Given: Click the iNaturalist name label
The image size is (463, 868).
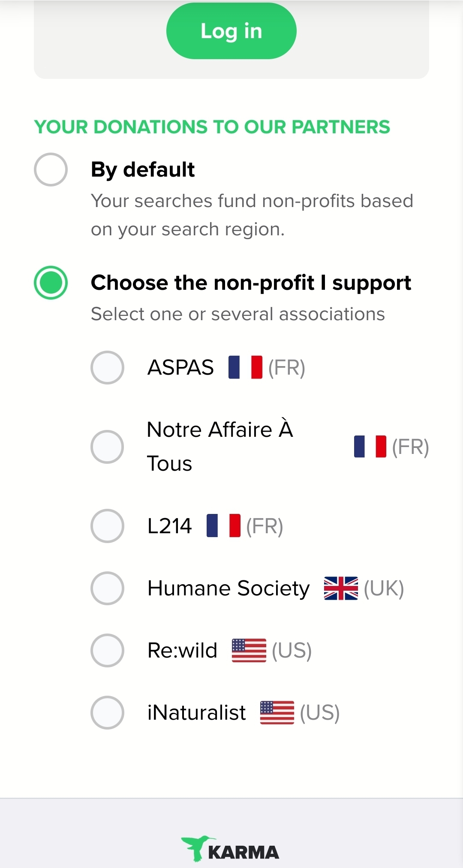Looking at the screenshot, I should 196,712.
